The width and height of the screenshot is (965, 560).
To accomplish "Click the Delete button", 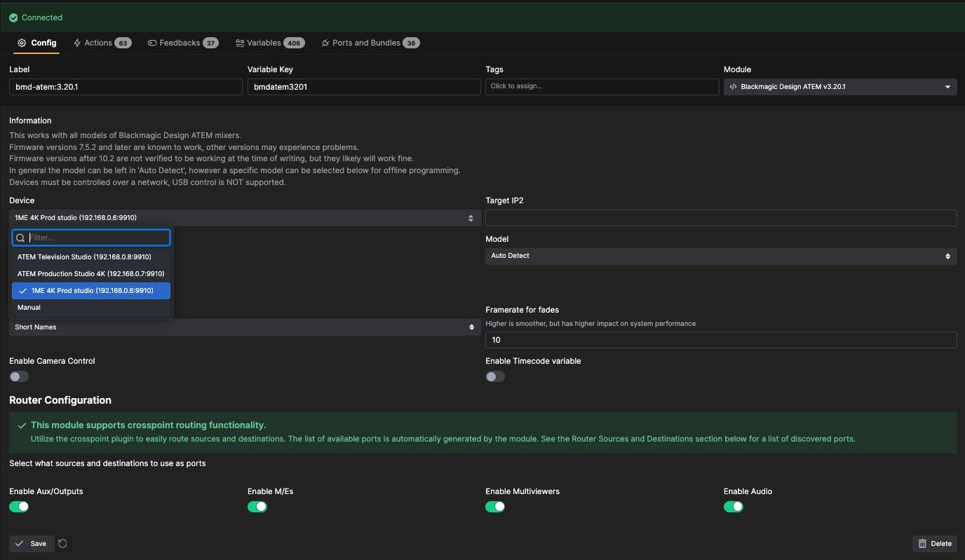I will pyautogui.click(x=935, y=543).
